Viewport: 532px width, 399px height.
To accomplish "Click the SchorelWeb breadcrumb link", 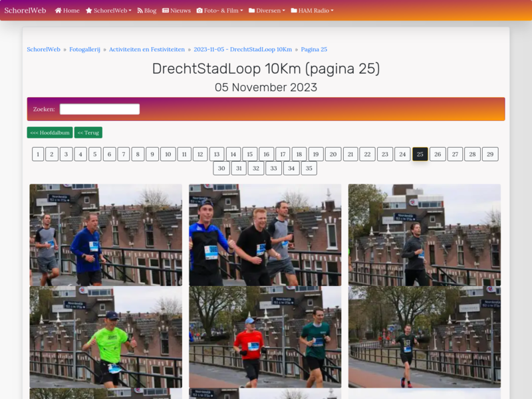I will [43, 49].
